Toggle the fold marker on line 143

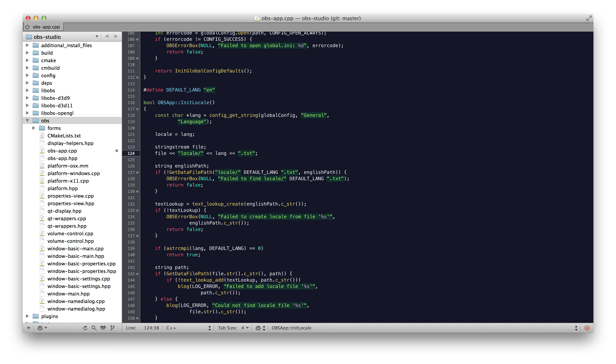click(137, 274)
